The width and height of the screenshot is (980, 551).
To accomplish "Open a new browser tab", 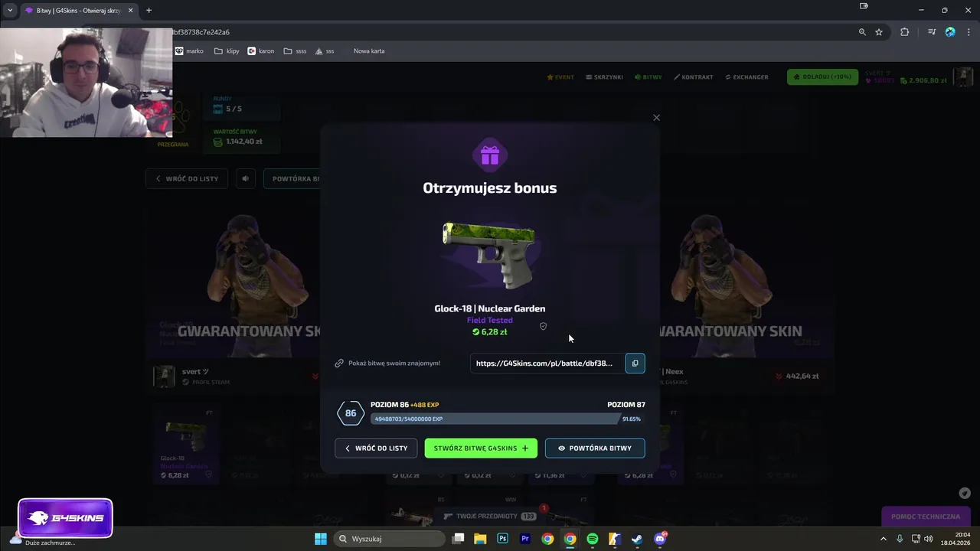I will (x=149, y=11).
